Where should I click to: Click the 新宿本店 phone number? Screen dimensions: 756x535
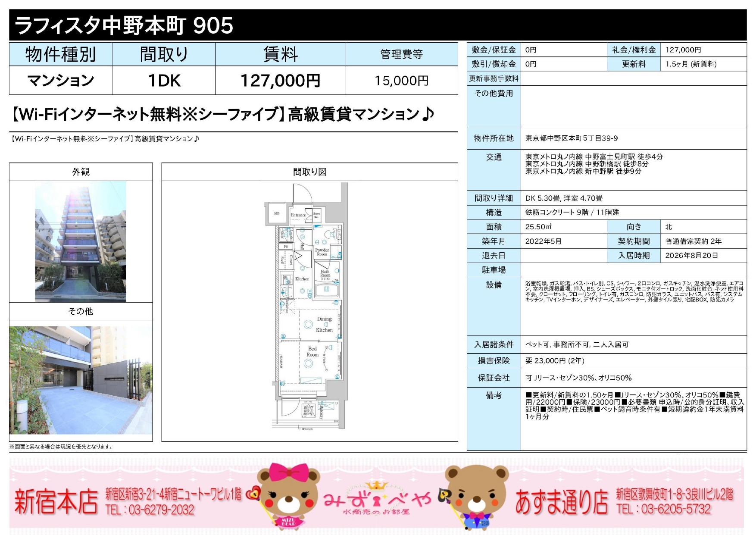coord(150,510)
